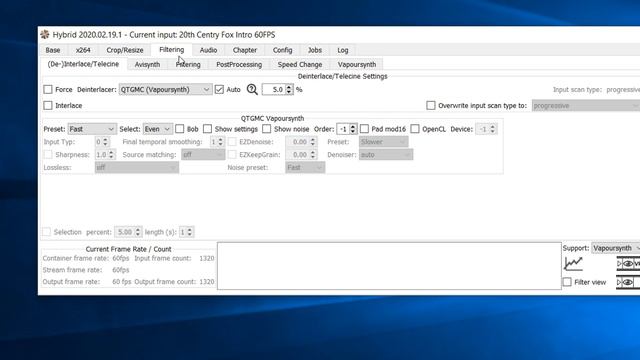Click the Device spinner arrows
This screenshot has height=360, width=640.
(x=493, y=129)
